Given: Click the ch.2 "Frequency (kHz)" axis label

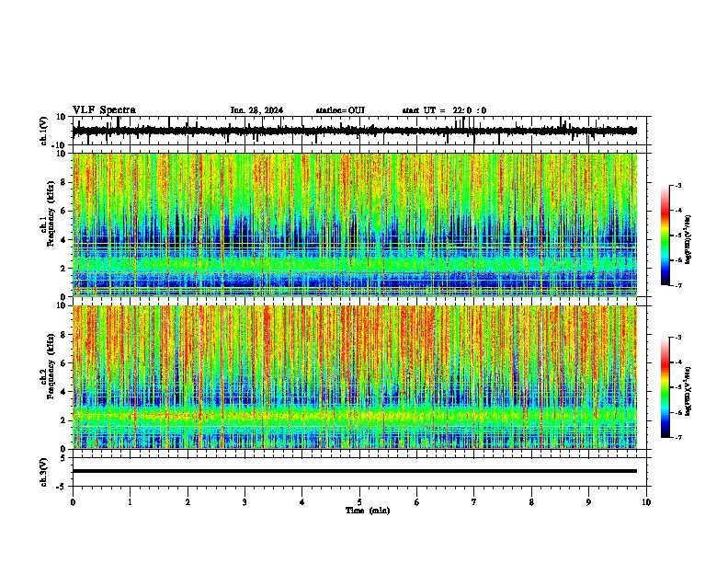Looking at the screenshot, I should tap(51, 366).
